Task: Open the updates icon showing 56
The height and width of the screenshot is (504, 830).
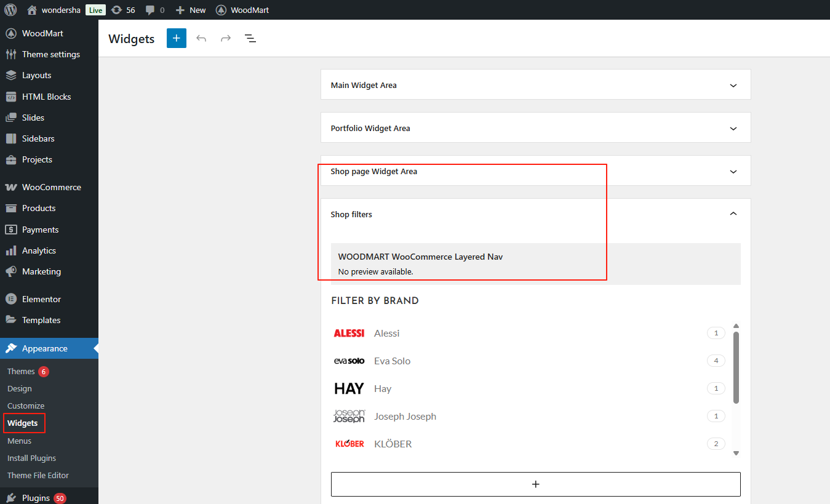Action: pyautogui.click(x=123, y=10)
